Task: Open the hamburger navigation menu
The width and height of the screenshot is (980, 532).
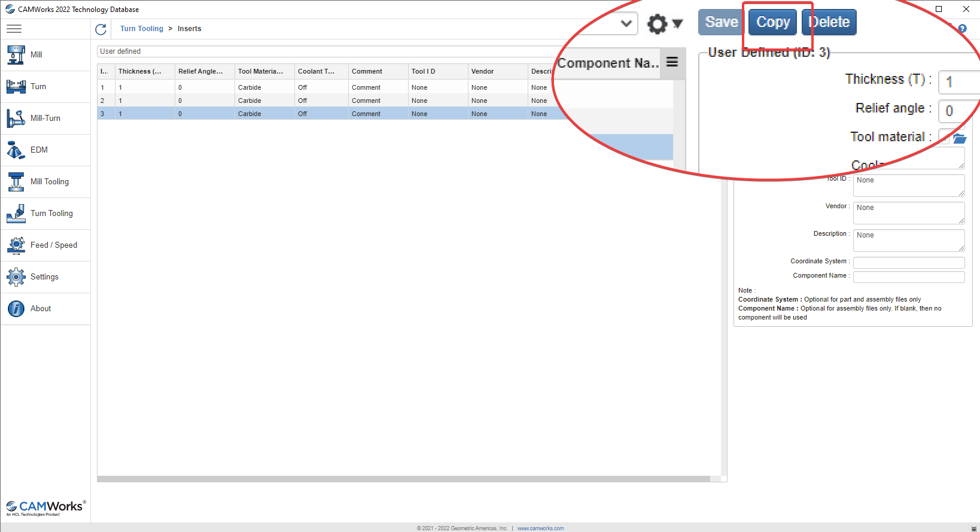Action: [x=14, y=29]
